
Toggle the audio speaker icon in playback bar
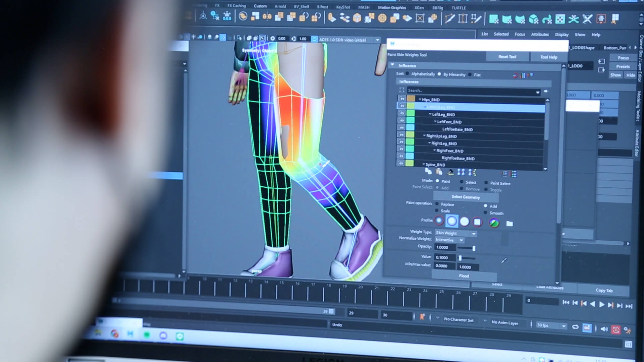(x=604, y=329)
